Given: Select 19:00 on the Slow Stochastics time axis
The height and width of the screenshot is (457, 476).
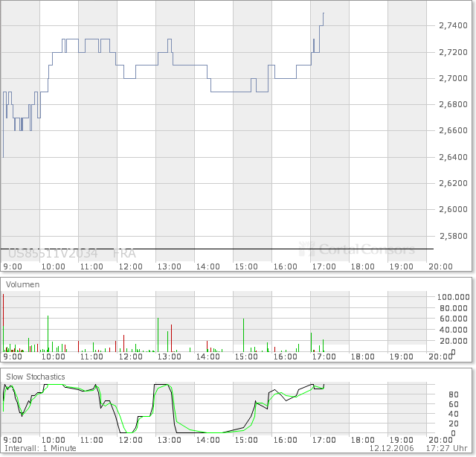Looking at the screenshot, I should pos(402,441).
